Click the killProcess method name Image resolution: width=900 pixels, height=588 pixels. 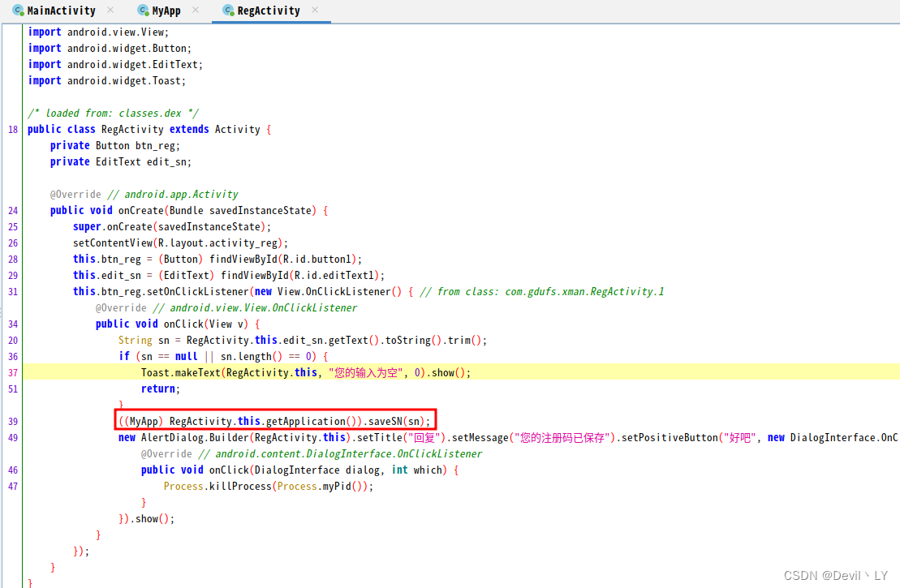(240, 487)
